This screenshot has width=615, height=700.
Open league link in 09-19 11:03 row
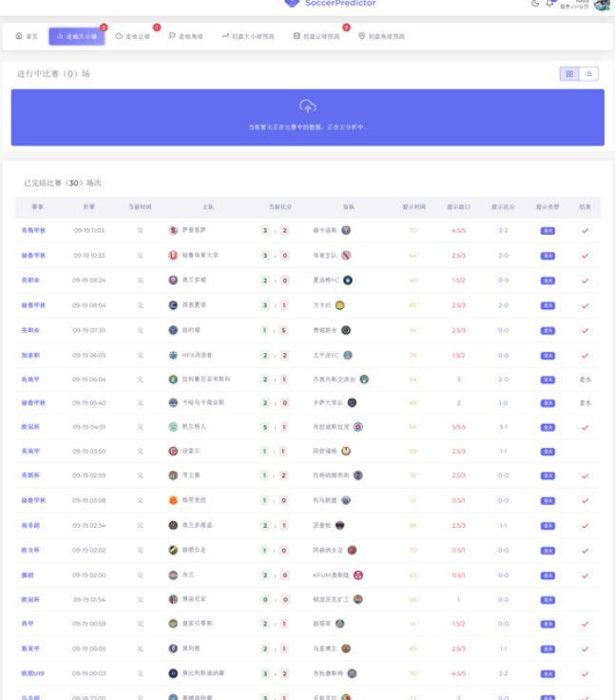coord(33,230)
